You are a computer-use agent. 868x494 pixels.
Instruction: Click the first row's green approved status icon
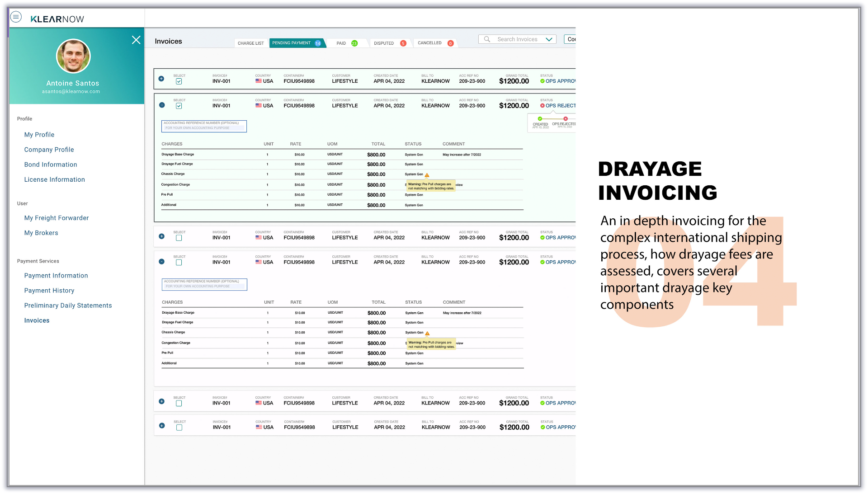(542, 81)
